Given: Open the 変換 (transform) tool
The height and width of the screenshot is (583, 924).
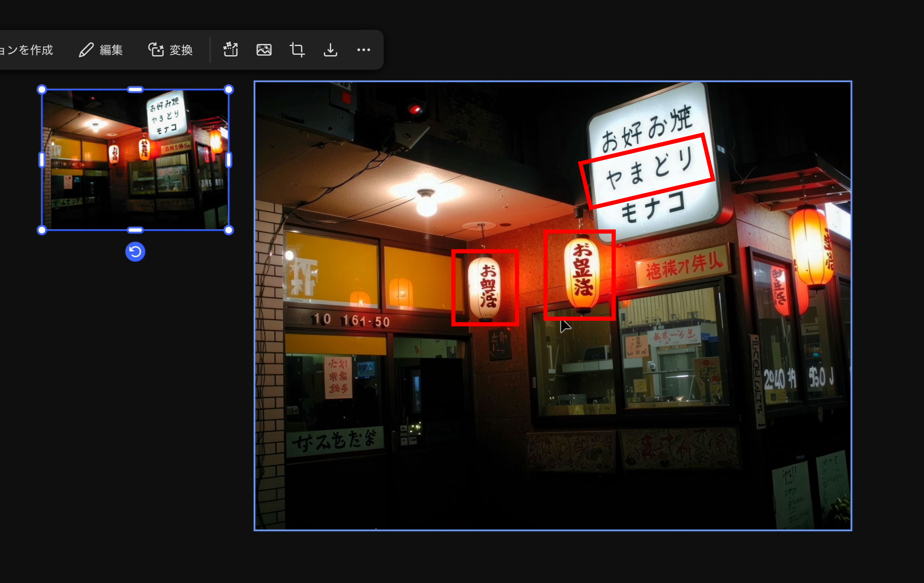Looking at the screenshot, I should [171, 50].
